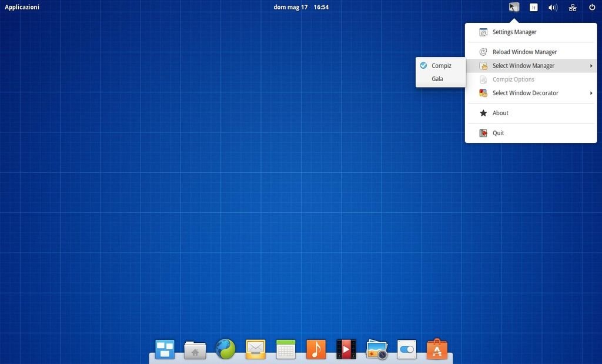Open Settings Manager from the menu
Viewport: 602px width, 364px height.
pos(514,32)
